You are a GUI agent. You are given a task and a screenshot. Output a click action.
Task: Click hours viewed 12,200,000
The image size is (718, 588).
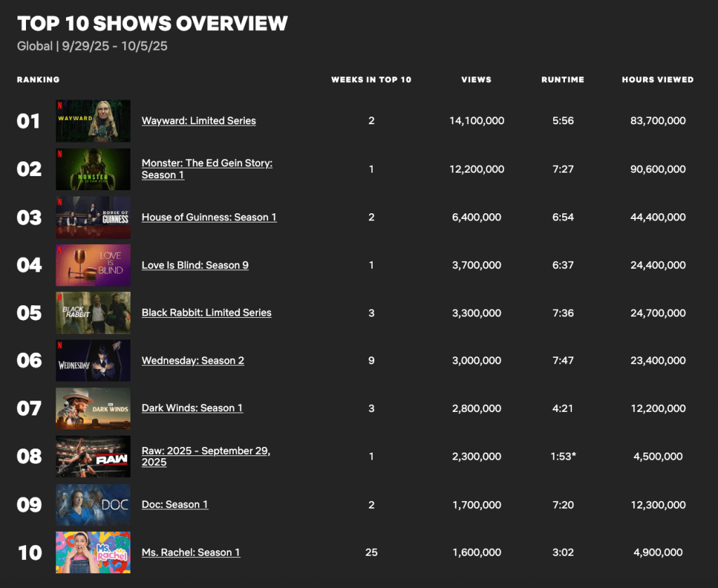658,408
